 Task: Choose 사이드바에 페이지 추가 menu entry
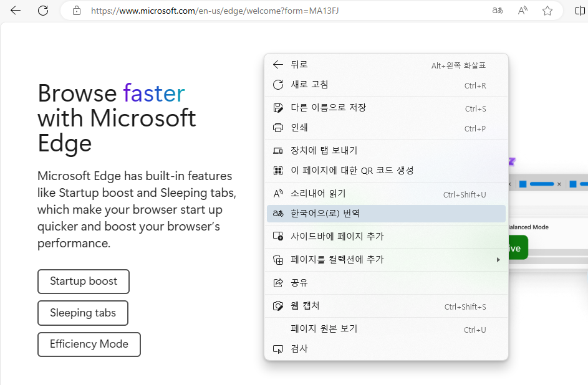386,236
